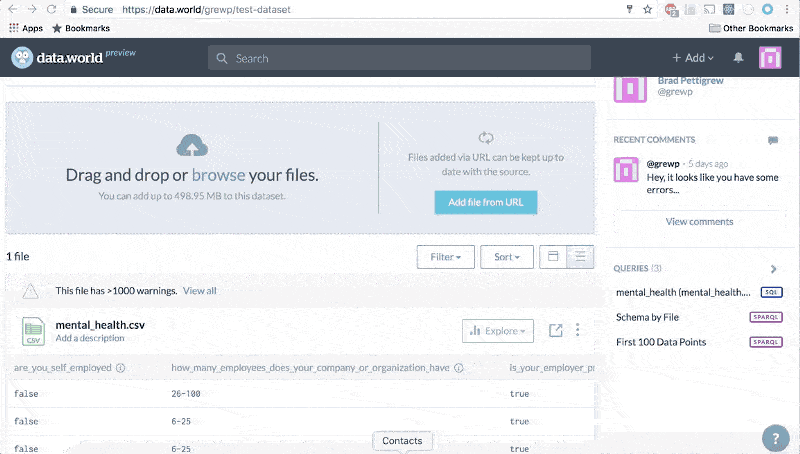Open the mental_health.csv file name
The height and width of the screenshot is (454, 800).
click(100, 325)
